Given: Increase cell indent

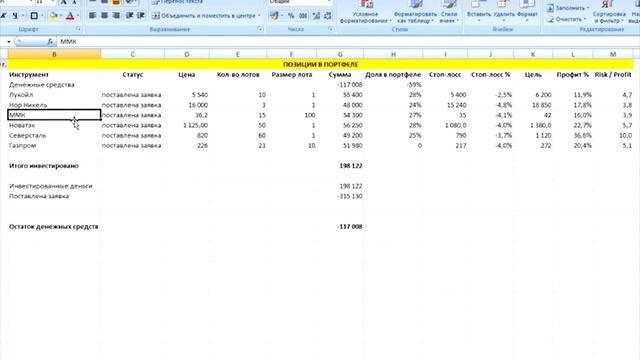Looking at the screenshot, I should (x=141, y=16).
